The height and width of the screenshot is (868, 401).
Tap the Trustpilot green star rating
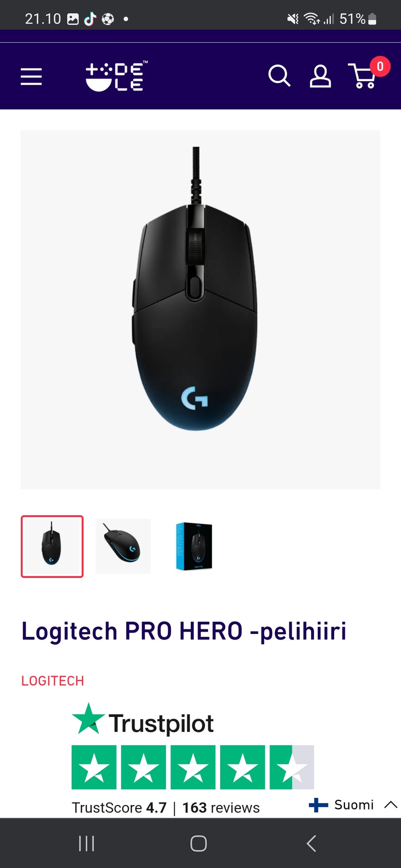tap(193, 767)
